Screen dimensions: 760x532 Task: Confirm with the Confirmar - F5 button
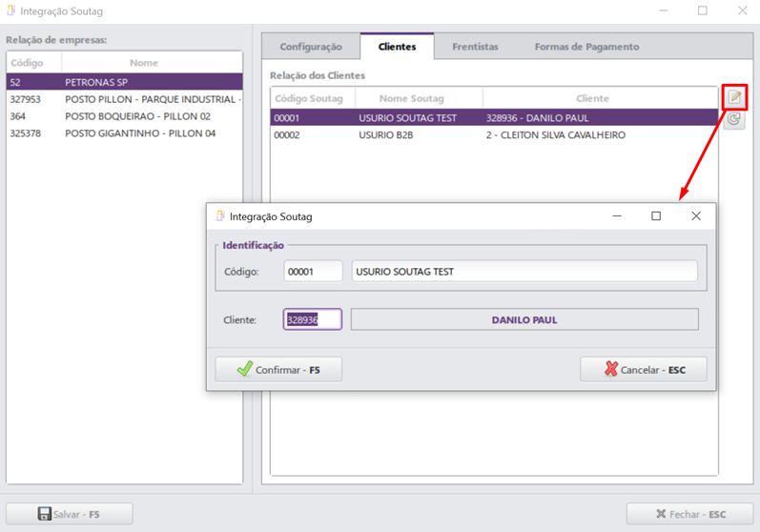tap(278, 370)
